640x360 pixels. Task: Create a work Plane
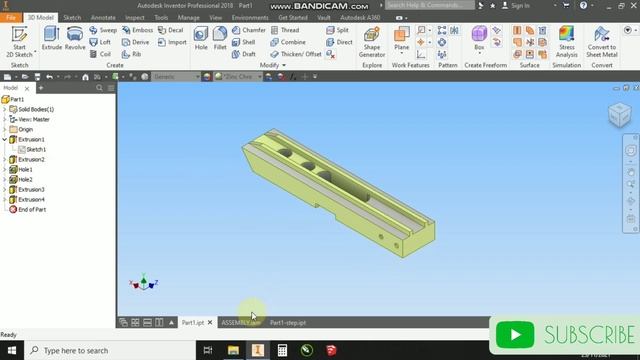coord(402,40)
